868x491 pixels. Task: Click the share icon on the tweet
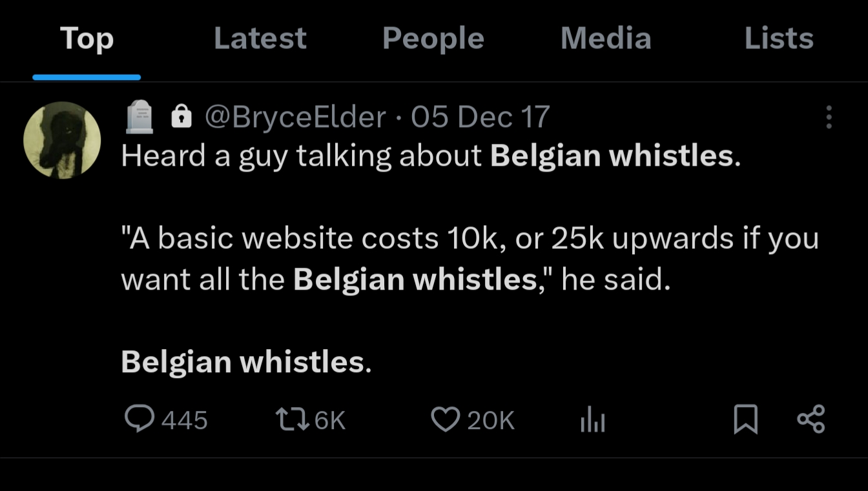click(811, 419)
